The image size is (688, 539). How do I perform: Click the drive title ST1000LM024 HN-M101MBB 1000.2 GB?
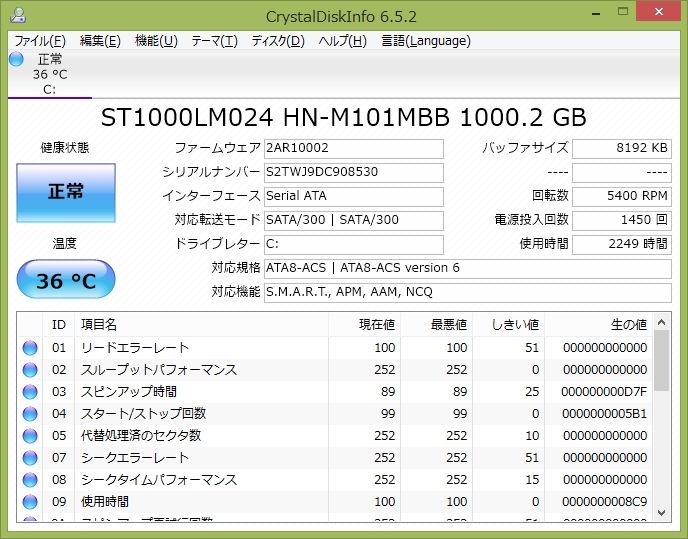pos(344,118)
